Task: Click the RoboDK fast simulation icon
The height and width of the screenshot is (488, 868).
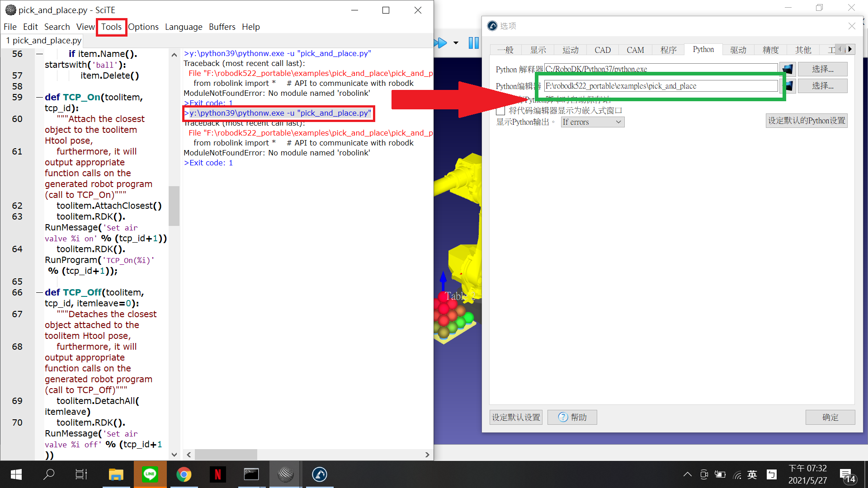Action: 440,43
